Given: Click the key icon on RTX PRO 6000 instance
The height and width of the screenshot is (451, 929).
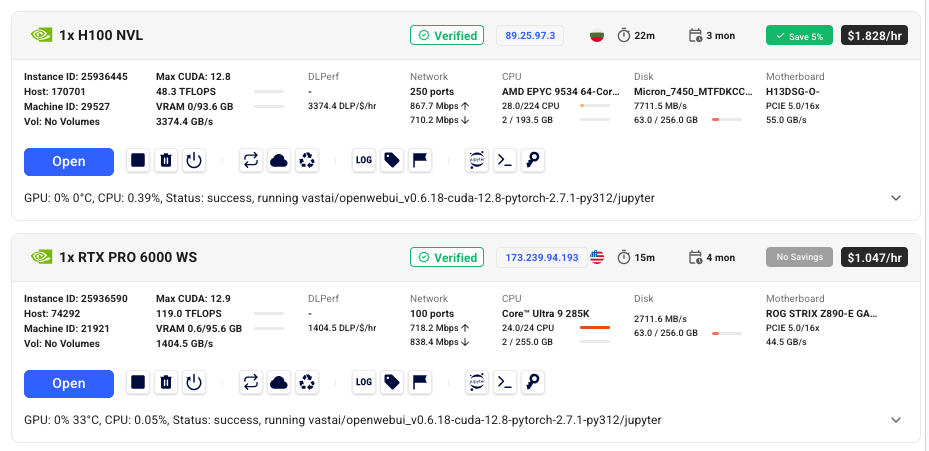Looking at the screenshot, I should coord(534,382).
